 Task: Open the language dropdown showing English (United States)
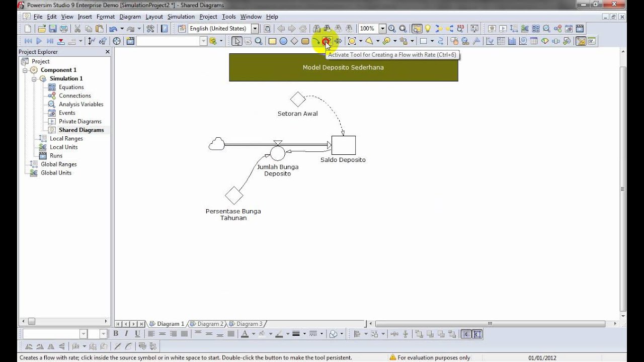[x=255, y=29]
